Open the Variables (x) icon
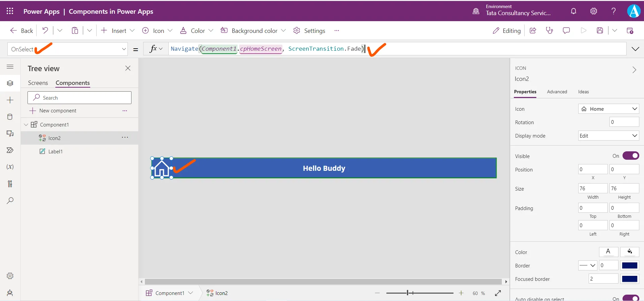Screen dimensions: 644x301 (10, 167)
